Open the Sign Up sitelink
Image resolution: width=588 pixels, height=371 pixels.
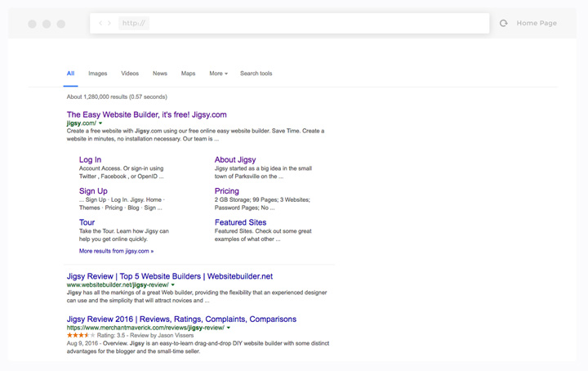[x=93, y=191]
